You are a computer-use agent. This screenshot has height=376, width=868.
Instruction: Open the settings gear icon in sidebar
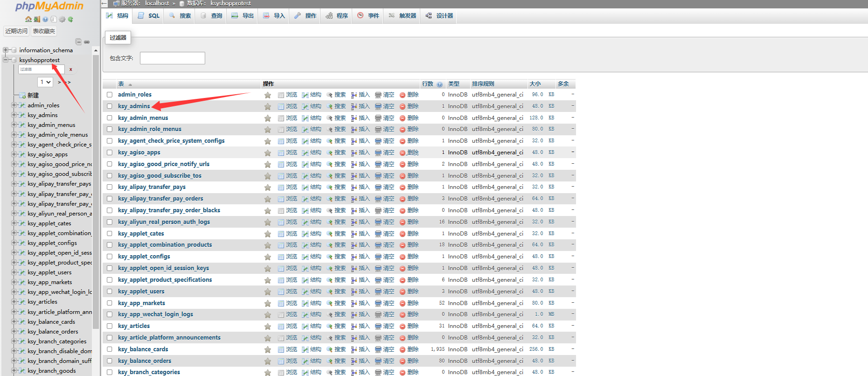click(62, 20)
